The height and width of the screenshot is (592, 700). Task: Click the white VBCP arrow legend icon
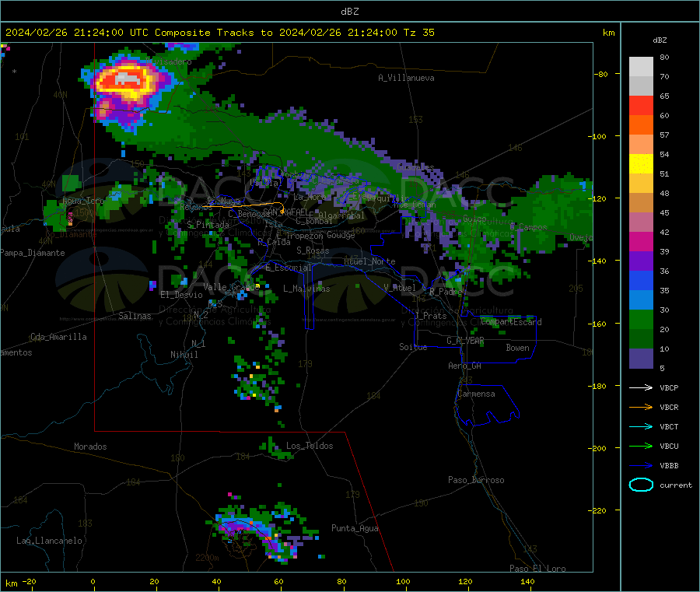(x=641, y=387)
